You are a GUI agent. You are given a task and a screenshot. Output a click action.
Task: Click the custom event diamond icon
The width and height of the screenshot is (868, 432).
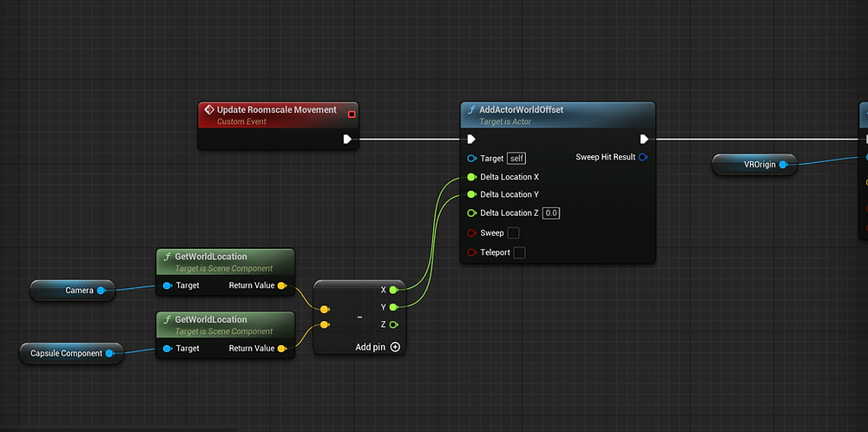(209, 109)
